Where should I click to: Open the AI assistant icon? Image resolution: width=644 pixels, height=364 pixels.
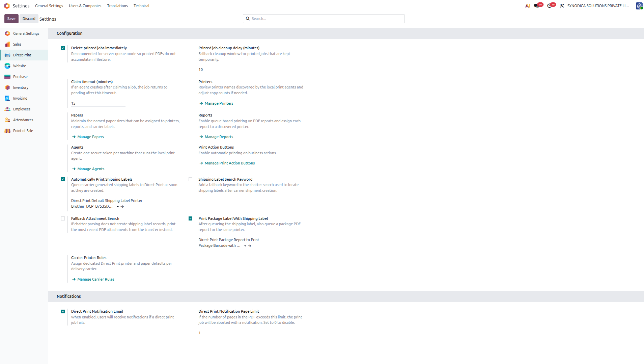point(528,6)
